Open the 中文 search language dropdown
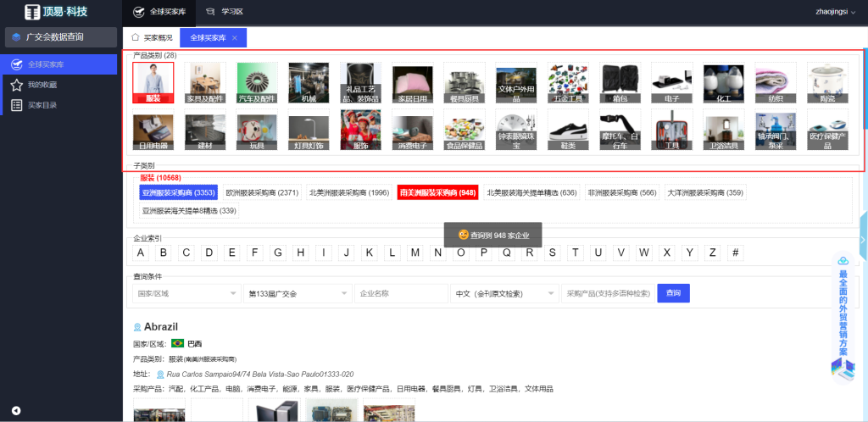Screen dimensions: 868x422 (503, 293)
